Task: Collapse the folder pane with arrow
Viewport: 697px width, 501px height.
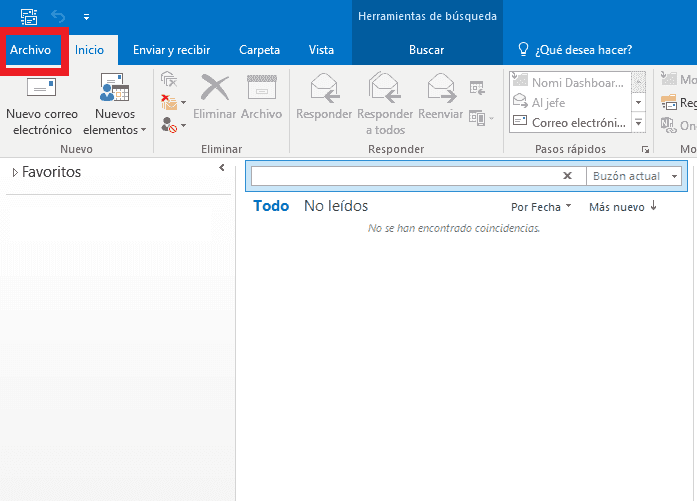Action: (x=222, y=169)
